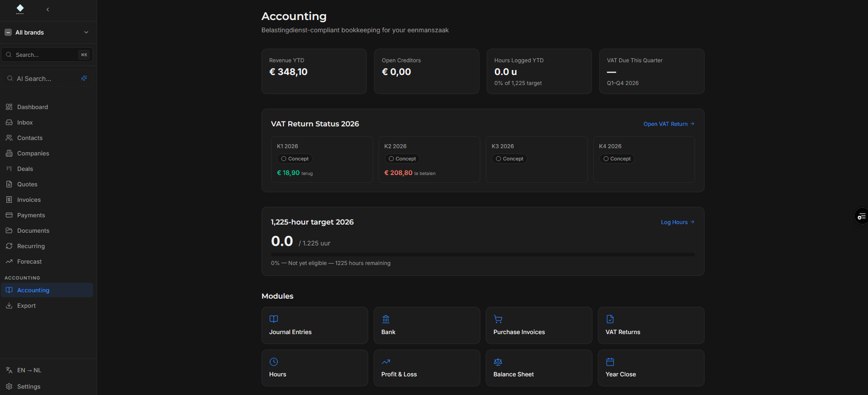Image resolution: width=868 pixels, height=395 pixels.
Task: Click the Invoices receipt icon
Action: pos(9,200)
